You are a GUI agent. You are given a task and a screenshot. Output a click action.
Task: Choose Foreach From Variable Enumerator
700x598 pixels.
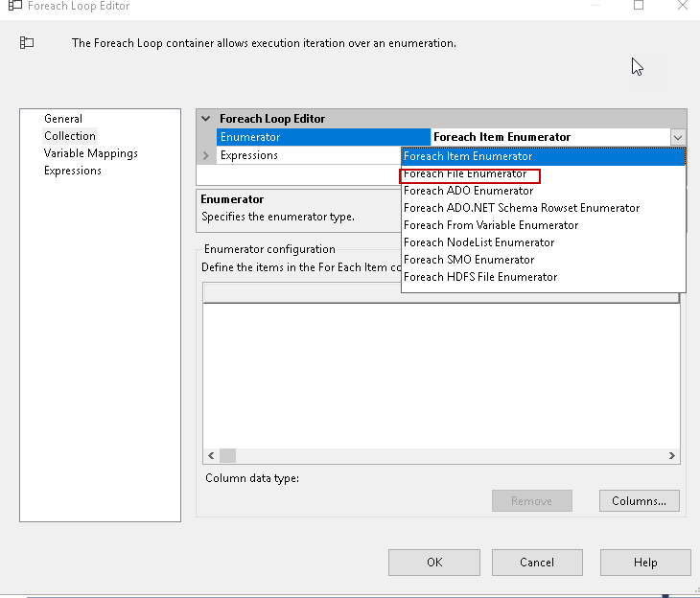(x=491, y=225)
